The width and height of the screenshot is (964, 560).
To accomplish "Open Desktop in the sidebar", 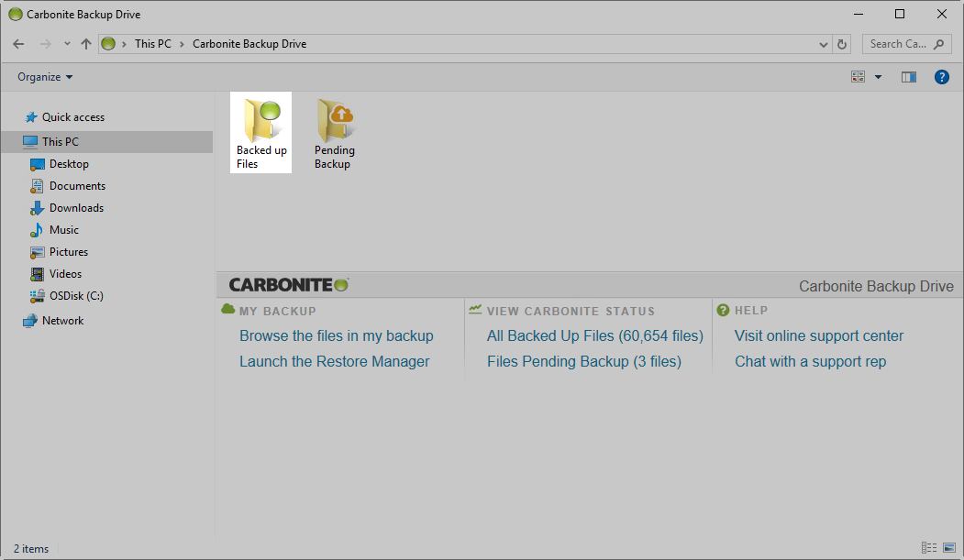I will click(69, 164).
